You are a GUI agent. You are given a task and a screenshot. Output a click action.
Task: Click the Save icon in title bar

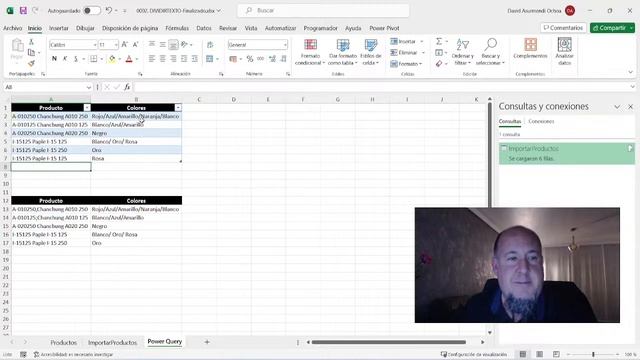(x=23, y=11)
